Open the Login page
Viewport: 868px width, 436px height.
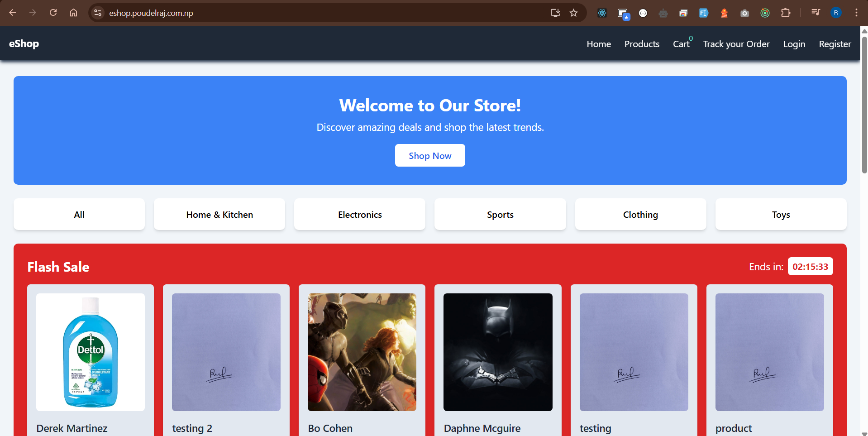click(794, 44)
